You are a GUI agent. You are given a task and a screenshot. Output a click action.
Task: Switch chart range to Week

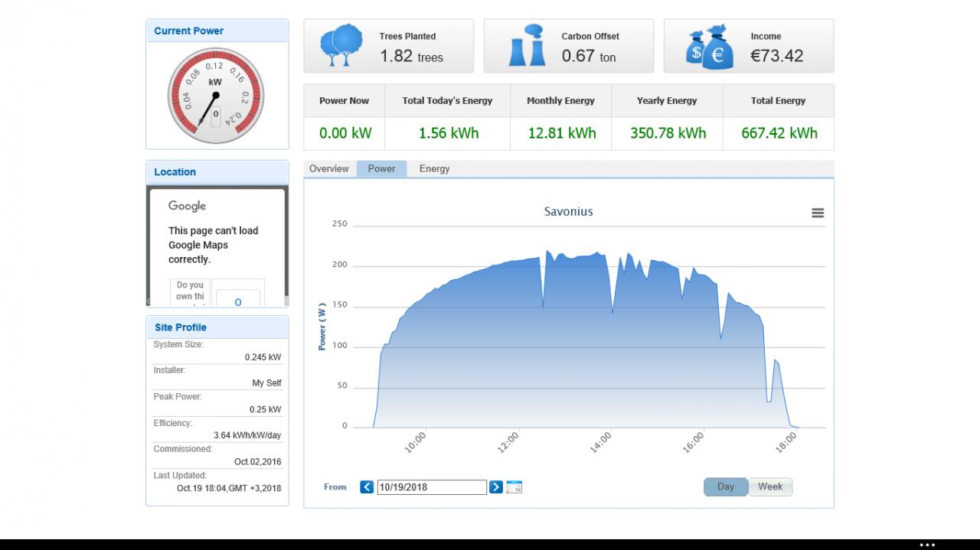[770, 487]
